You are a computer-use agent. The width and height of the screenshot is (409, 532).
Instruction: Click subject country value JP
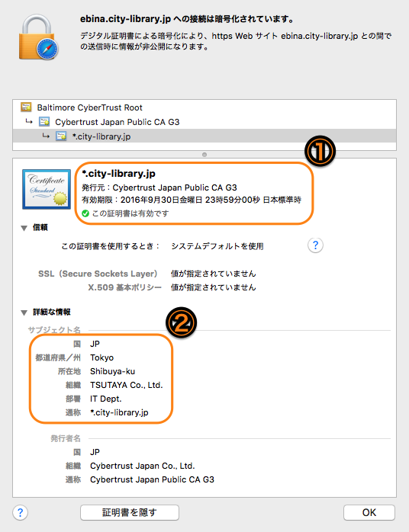point(95,344)
